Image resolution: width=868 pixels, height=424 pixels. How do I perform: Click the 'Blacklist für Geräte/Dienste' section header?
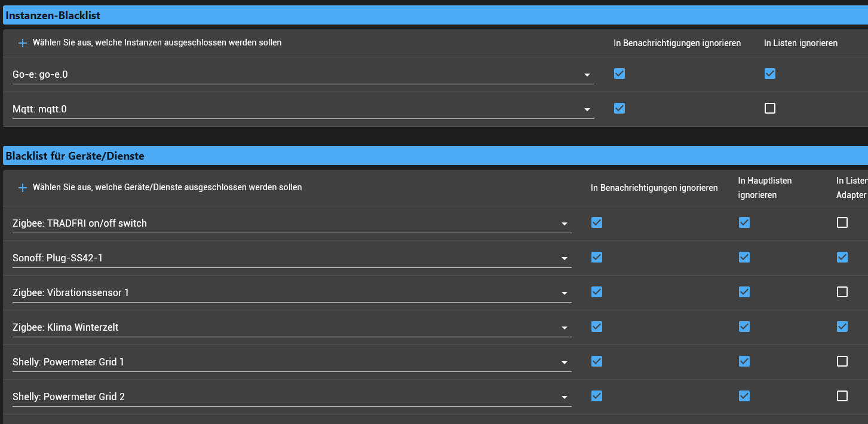point(435,156)
